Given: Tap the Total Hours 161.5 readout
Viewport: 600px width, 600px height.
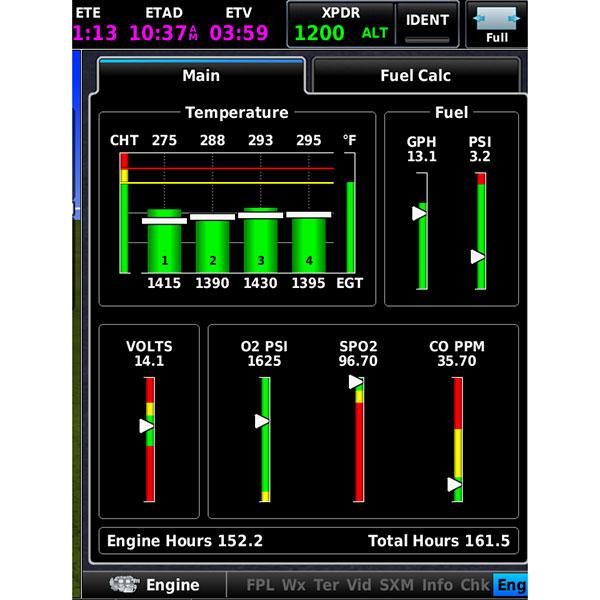Looking at the screenshot, I should coord(439,541).
